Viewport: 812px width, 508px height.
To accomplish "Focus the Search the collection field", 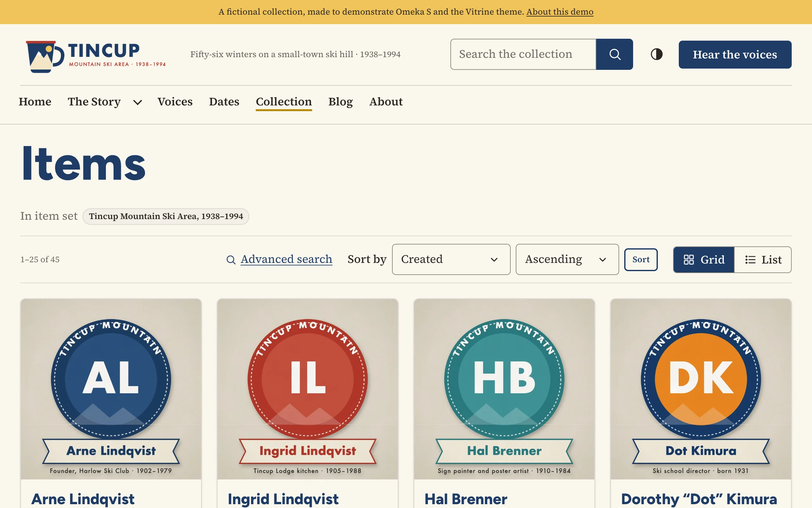I will (x=523, y=54).
